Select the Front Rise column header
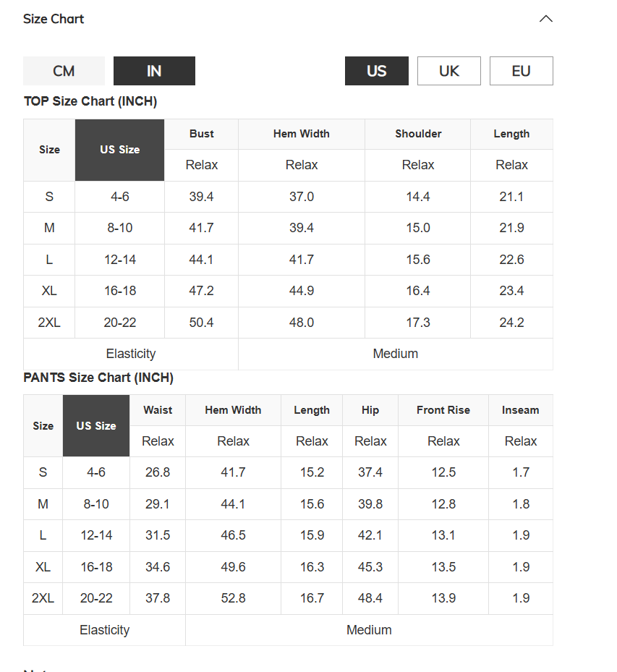Screen dimensions: 617x672 [x=443, y=410]
